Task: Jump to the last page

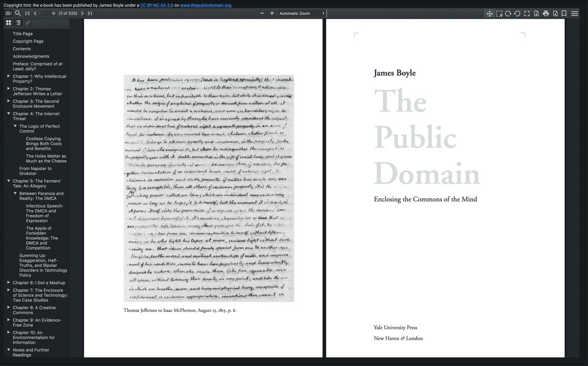Action: tap(90, 13)
